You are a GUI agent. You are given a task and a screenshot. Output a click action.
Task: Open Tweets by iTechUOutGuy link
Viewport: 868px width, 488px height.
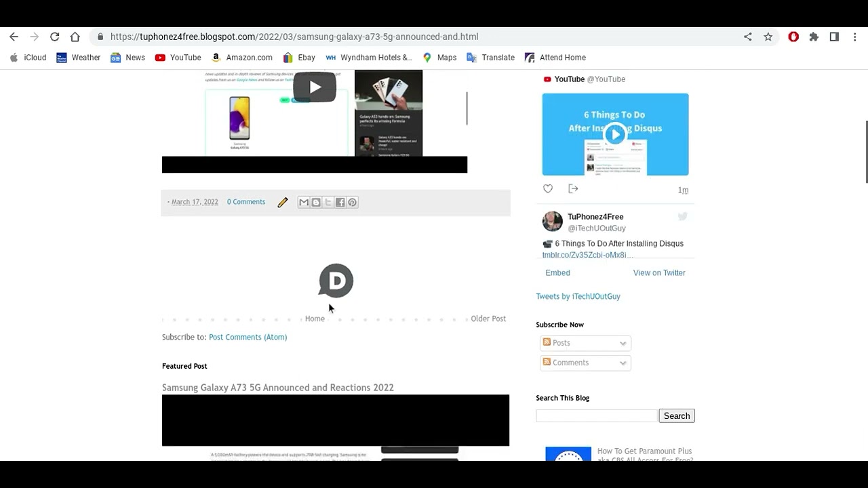click(x=578, y=296)
